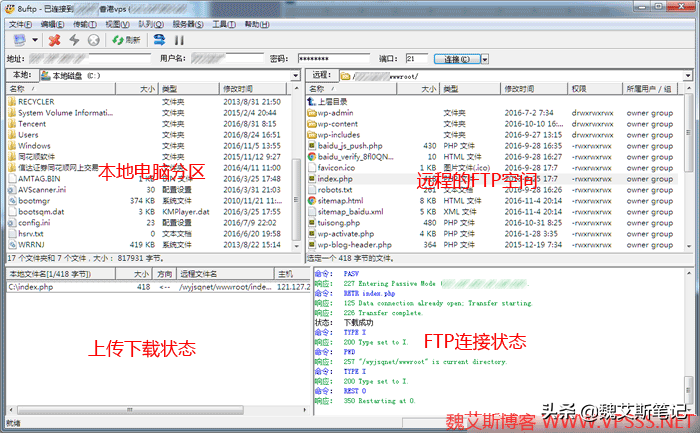The height and width of the screenshot is (433, 700).
Task: Expand the local drive 本地磁盘 path dropdown
Action: point(294,75)
